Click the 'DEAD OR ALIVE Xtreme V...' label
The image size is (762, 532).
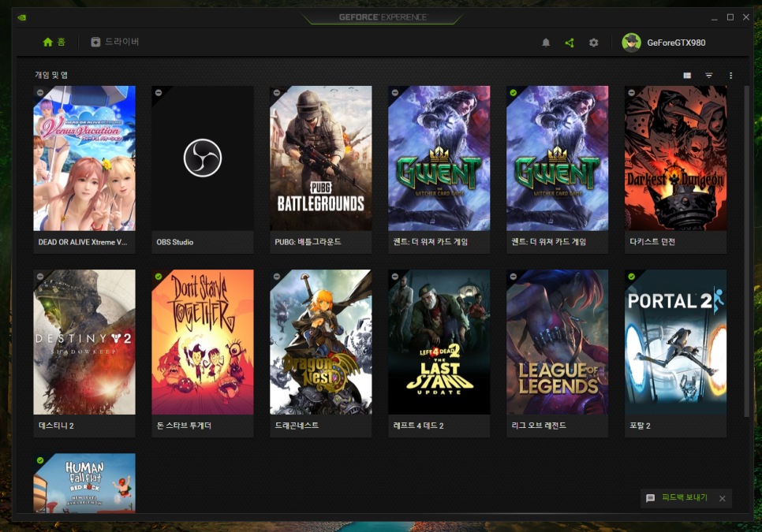coord(83,242)
